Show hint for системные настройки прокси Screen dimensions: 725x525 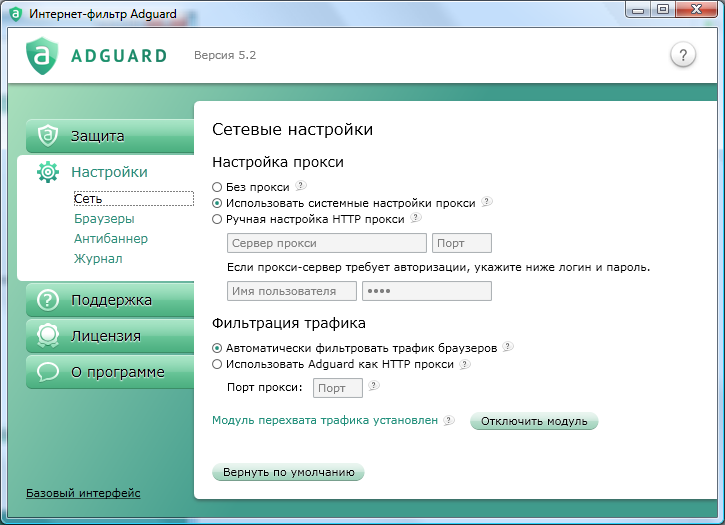[486, 202]
